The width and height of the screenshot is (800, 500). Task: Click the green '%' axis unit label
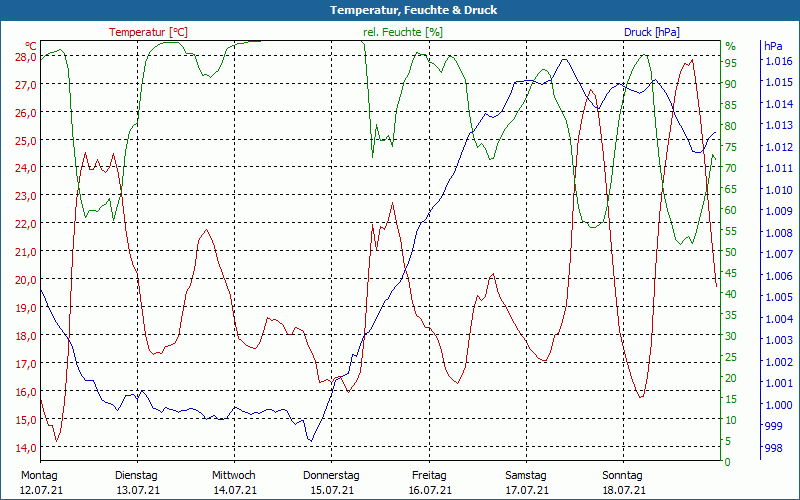(730, 46)
